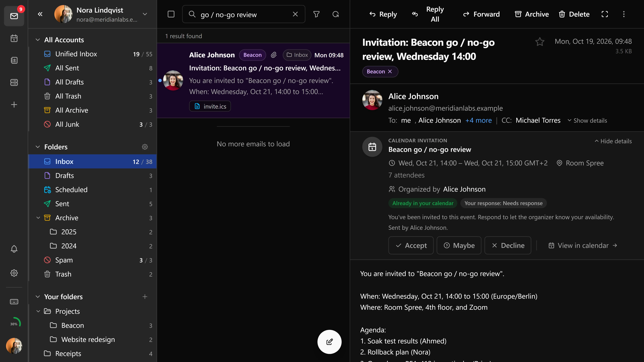Open the three-dot more options menu
644x362 pixels.
click(x=624, y=14)
